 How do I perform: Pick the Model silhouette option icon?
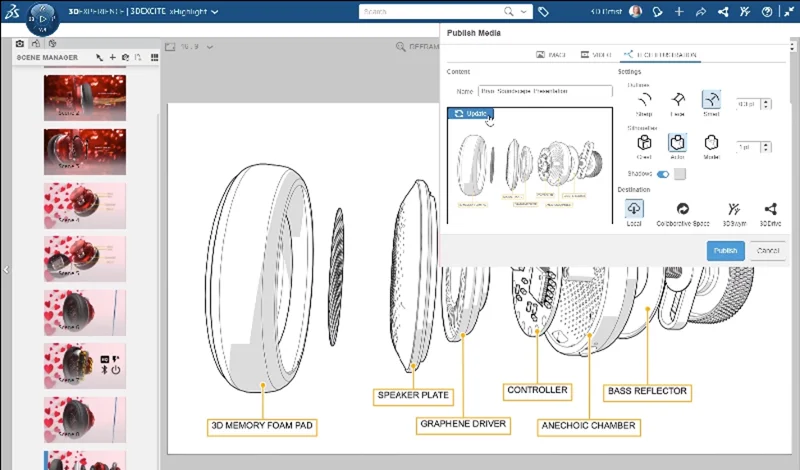click(711, 143)
